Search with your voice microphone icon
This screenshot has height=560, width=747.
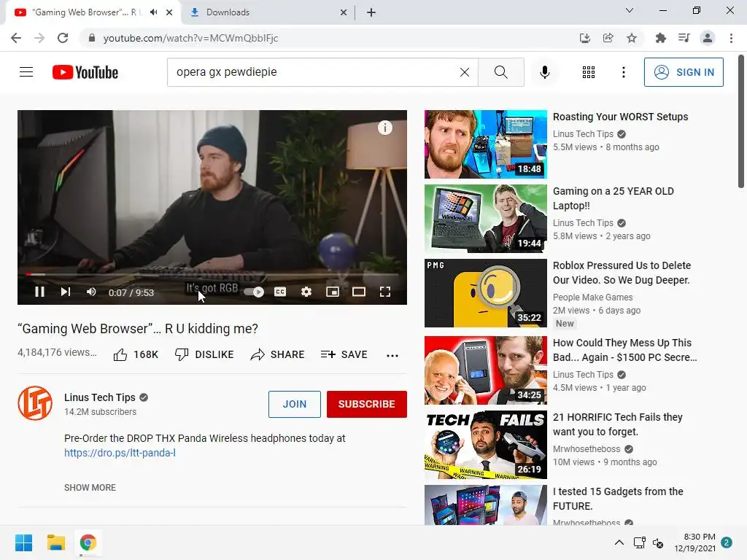pos(544,72)
